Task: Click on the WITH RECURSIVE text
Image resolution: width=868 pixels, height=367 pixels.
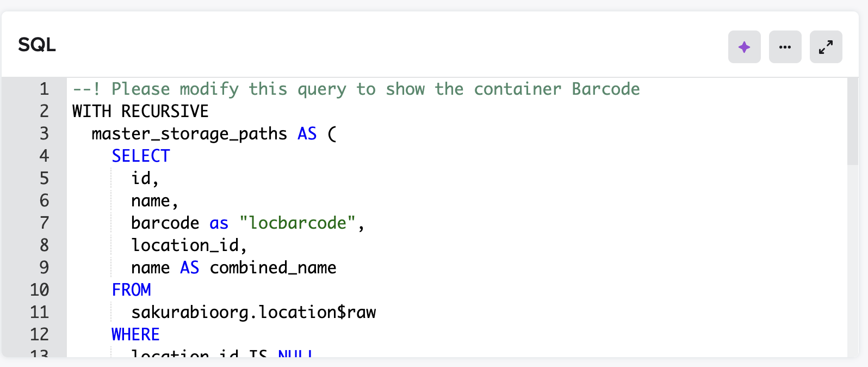Action: (x=140, y=112)
